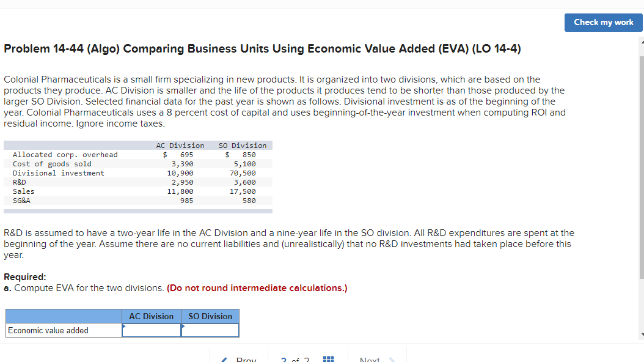The height and width of the screenshot is (362, 644).
Task: Select the SO Division column header
Action: [210, 316]
